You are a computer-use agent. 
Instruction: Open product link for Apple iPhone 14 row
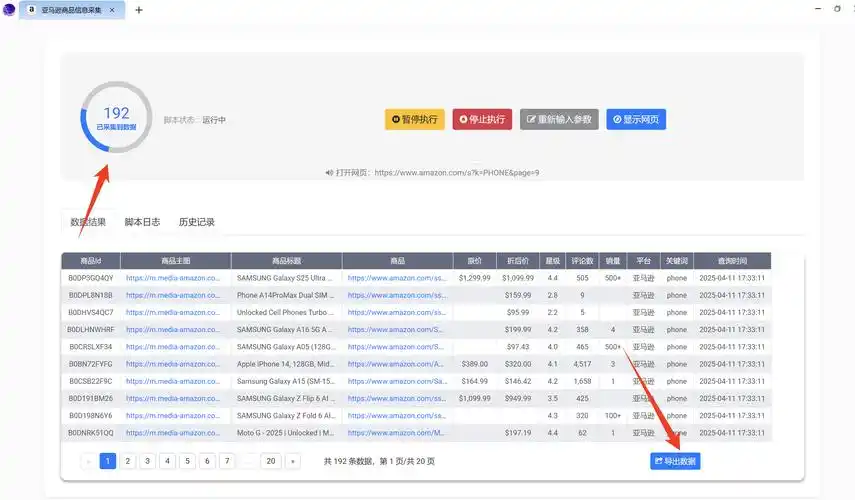click(x=396, y=364)
